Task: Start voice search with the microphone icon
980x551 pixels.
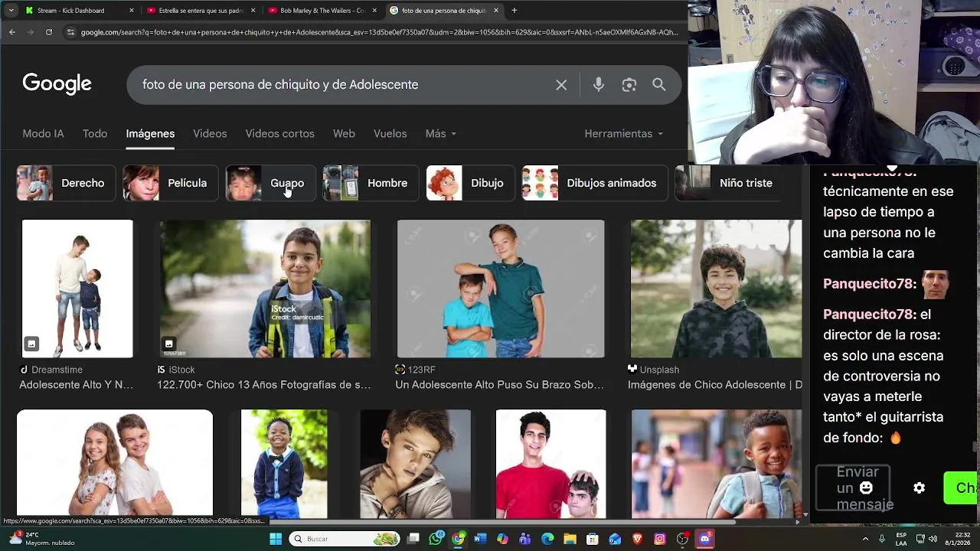Action: [599, 85]
